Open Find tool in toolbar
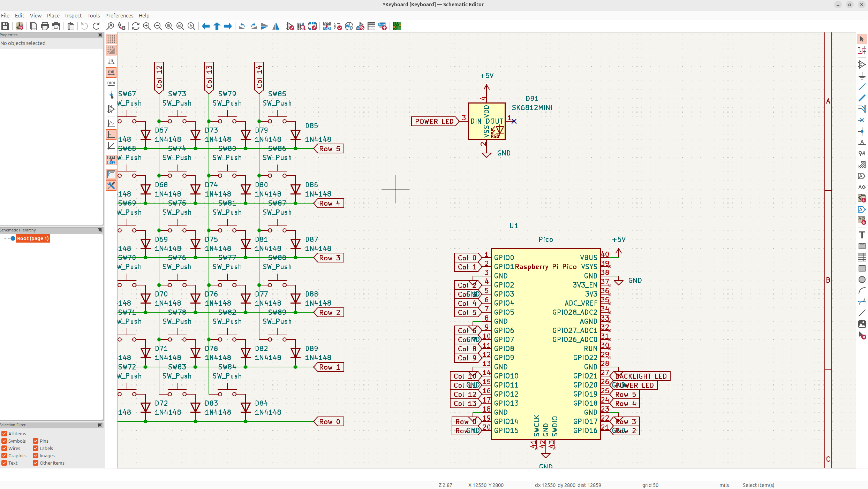This screenshot has height=489, width=868. [110, 26]
